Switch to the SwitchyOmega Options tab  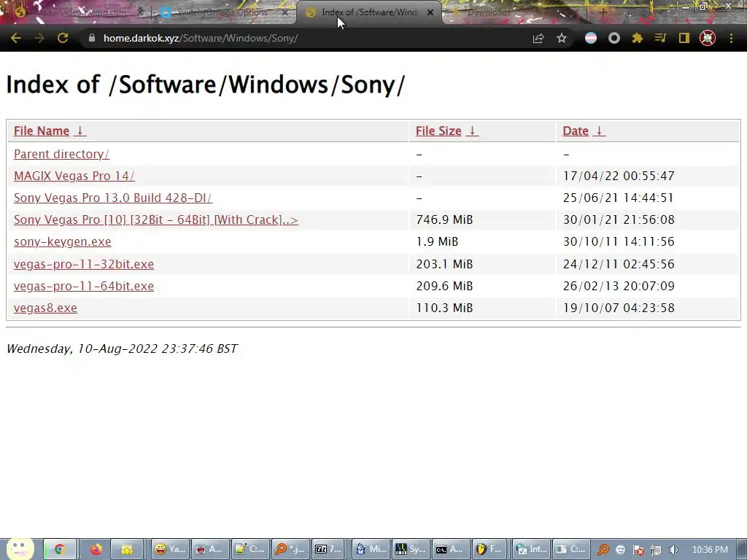point(222,12)
